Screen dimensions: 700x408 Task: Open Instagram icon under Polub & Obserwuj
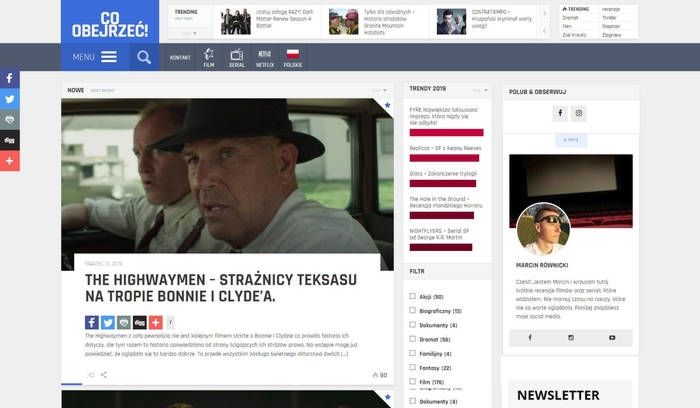tap(579, 113)
